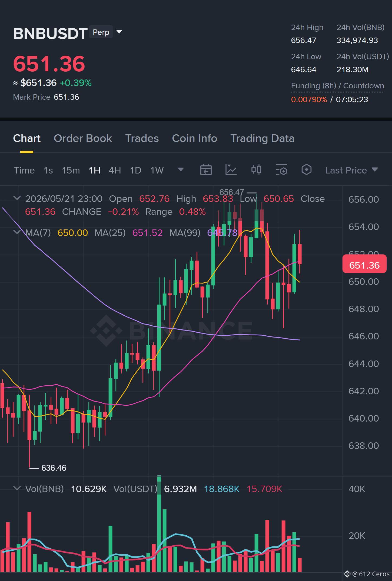Select the Perp contract type badge

101,32
